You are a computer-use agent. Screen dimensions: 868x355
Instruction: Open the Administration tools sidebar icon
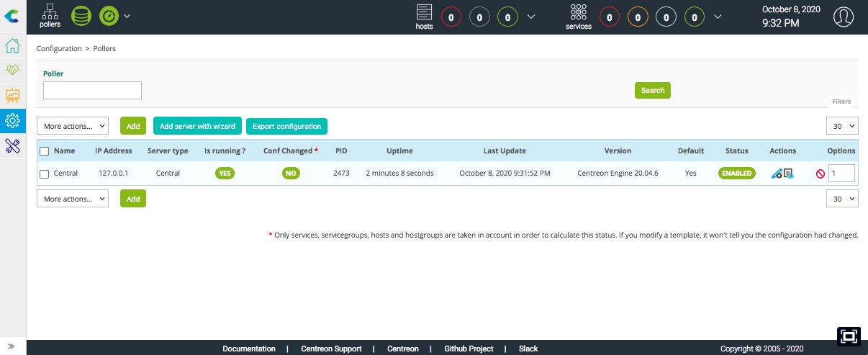pyautogui.click(x=12, y=146)
